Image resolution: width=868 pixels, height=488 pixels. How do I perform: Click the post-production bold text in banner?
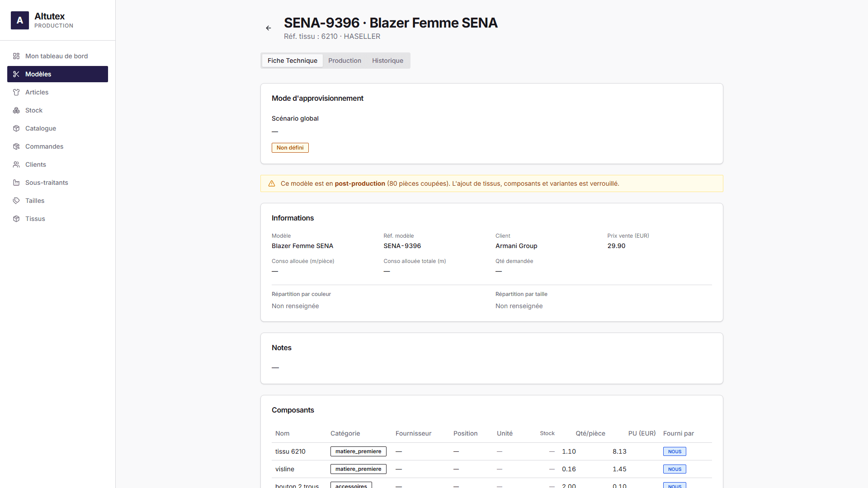coord(360,183)
